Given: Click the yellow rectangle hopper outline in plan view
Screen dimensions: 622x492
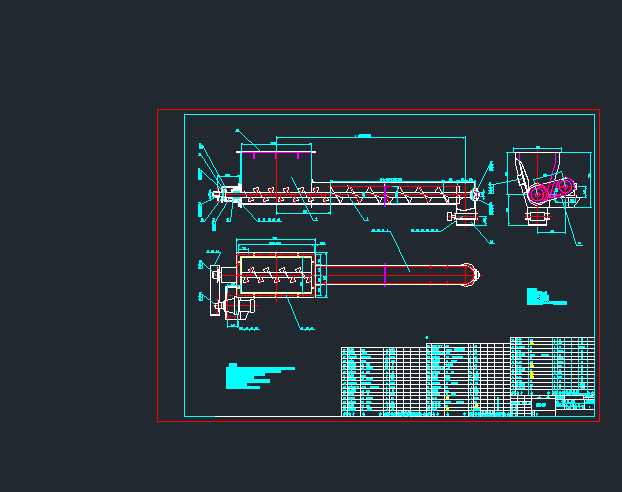Looking at the screenshot, I should point(276,275).
